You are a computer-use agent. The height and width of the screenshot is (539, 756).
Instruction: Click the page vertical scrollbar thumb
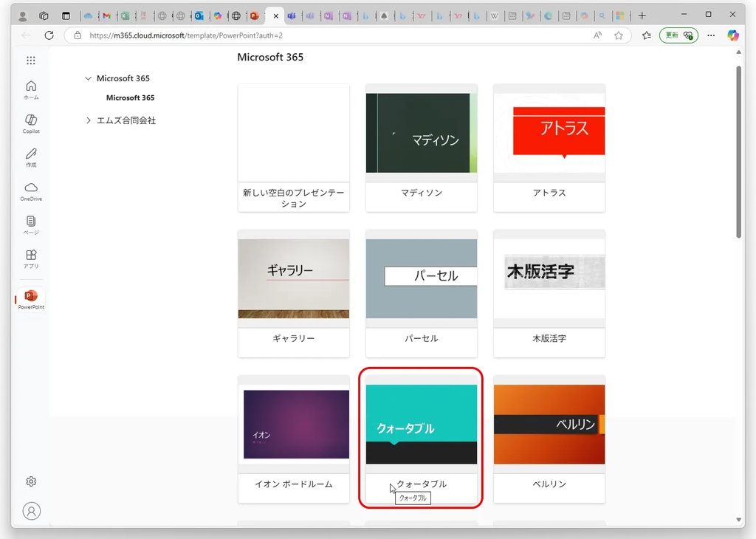[x=738, y=152]
